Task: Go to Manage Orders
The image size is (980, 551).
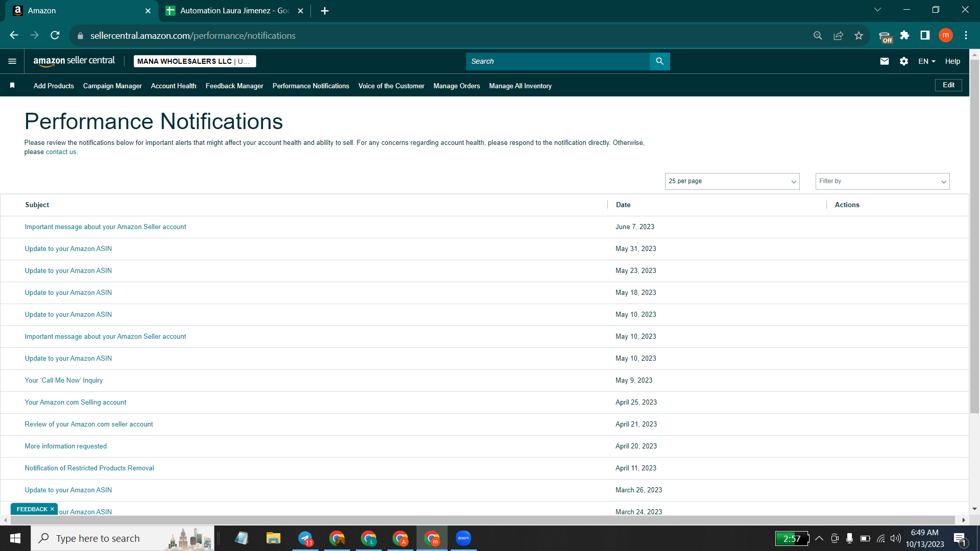Action: (x=457, y=86)
